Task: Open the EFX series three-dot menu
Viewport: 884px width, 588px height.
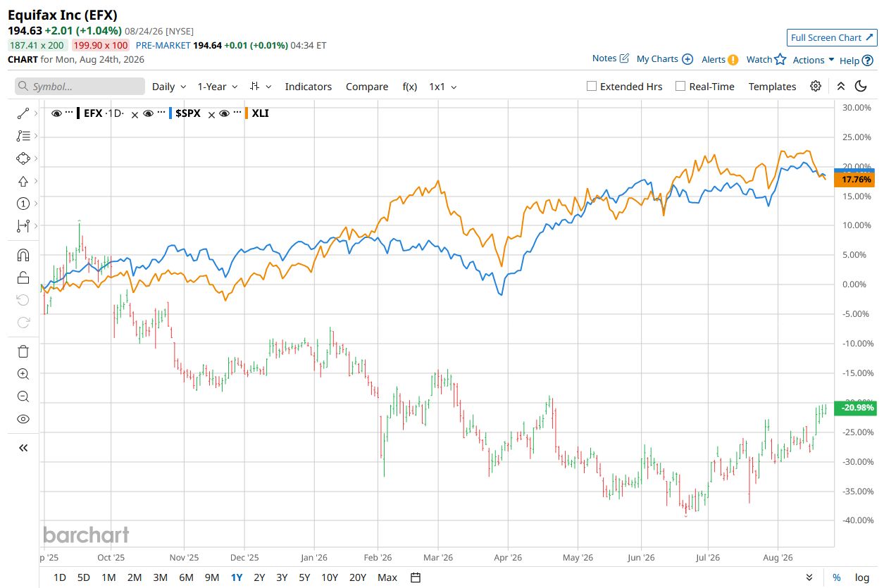Action: click(x=70, y=113)
